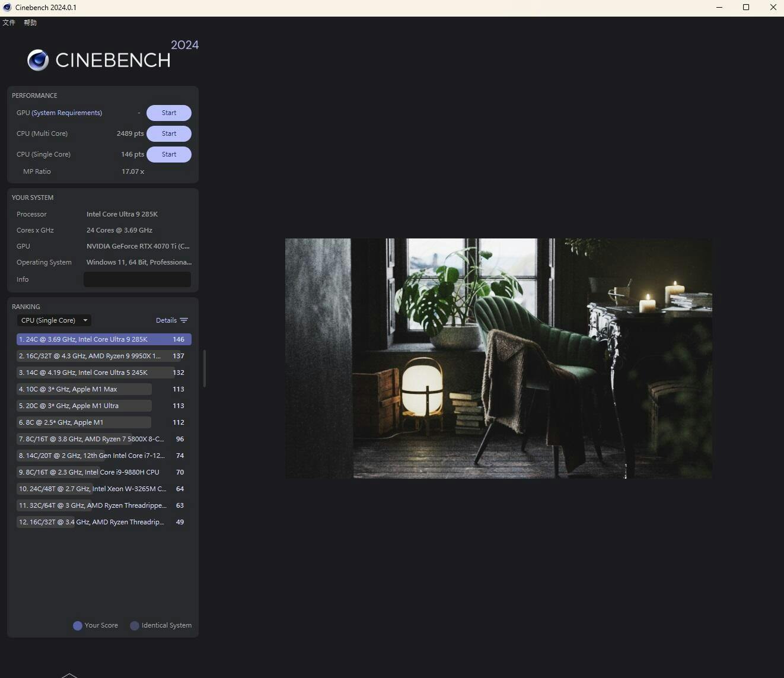This screenshot has height=678, width=784.
Task: Expand the CPU (Single Core) ranking dropdown
Action: pos(54,320)
